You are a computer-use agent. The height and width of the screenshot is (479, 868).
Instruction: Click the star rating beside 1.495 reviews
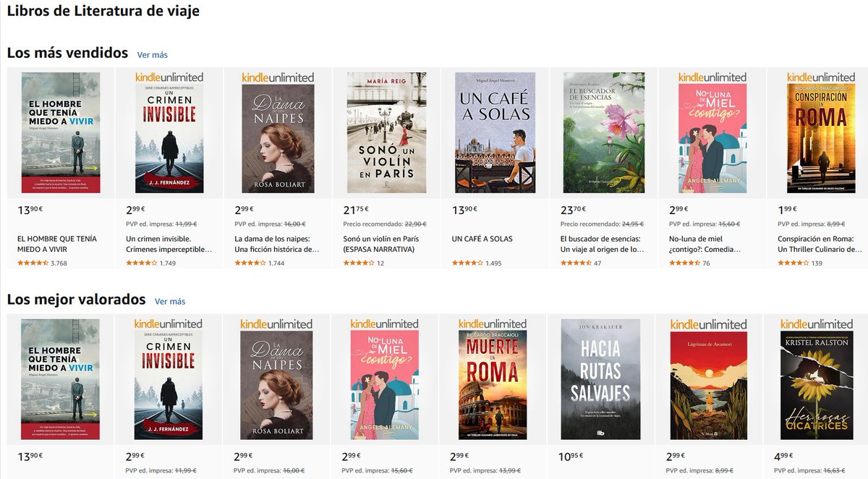[467, 263]
